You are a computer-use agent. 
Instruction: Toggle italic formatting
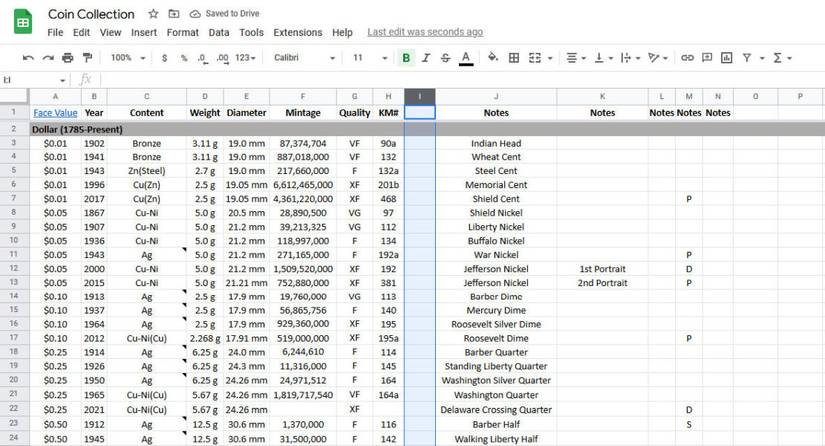click(x=426, y=58)
